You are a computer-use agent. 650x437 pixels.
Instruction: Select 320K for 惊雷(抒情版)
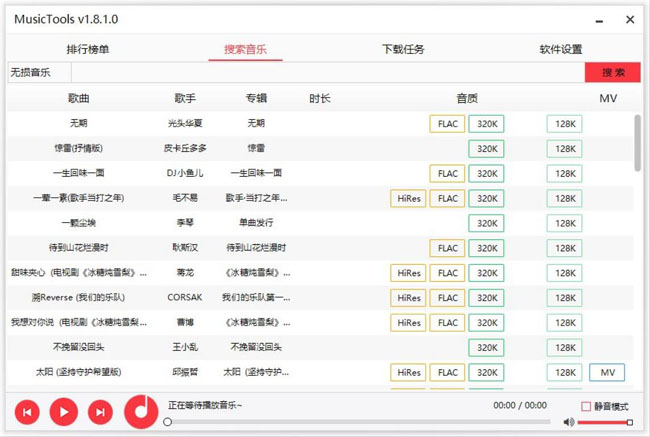[x=486, y=149]
